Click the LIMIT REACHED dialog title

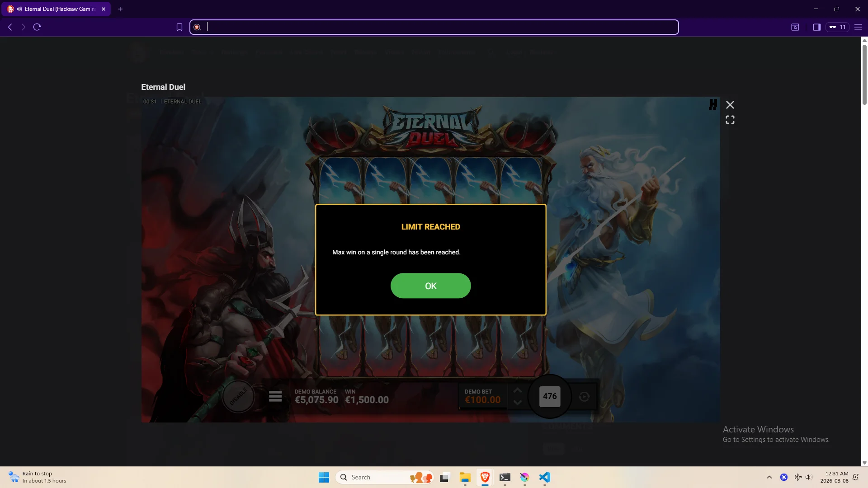430,227
